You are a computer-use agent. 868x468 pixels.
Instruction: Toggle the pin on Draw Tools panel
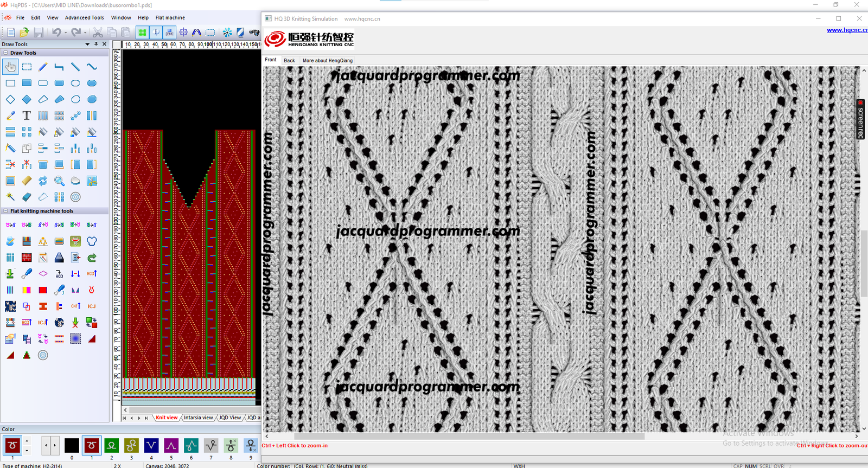(x=96, y=44)
